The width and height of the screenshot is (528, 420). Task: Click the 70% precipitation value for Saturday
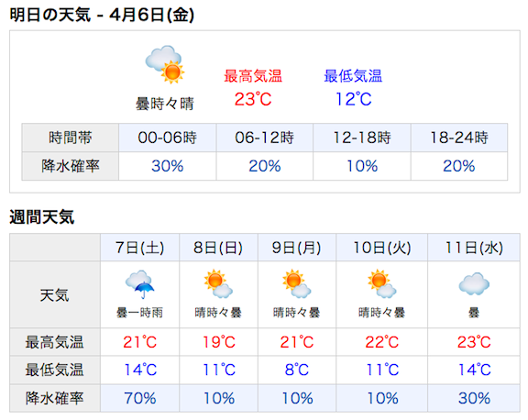pyautogui.click(x=139, y=398)
